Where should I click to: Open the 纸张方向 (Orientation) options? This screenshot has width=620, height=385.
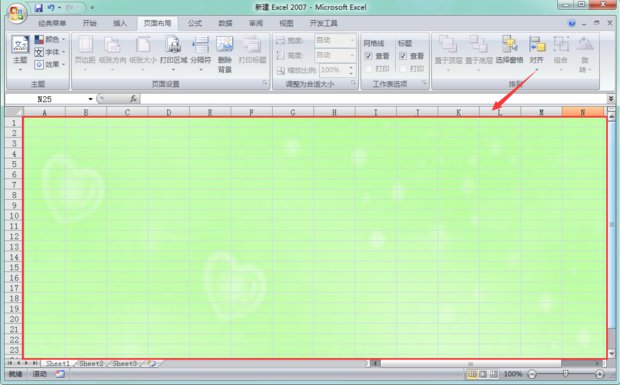click(x=112, y=53)
